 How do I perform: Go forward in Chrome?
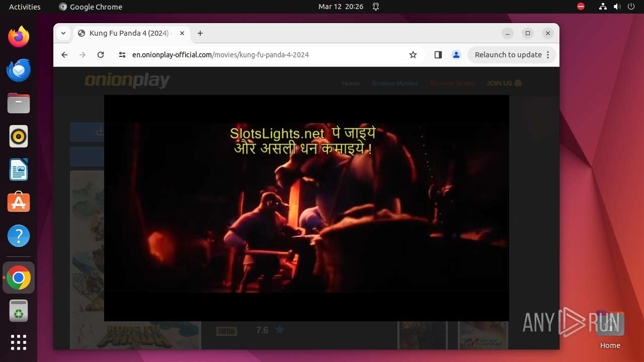(x=83, y=55)
